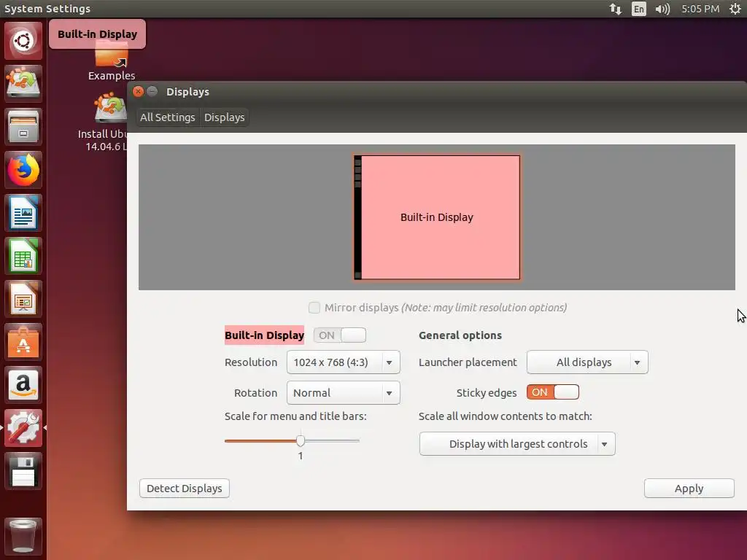
Task: Click the menu and title bar scale slider
Action: [x=292, y=441]
